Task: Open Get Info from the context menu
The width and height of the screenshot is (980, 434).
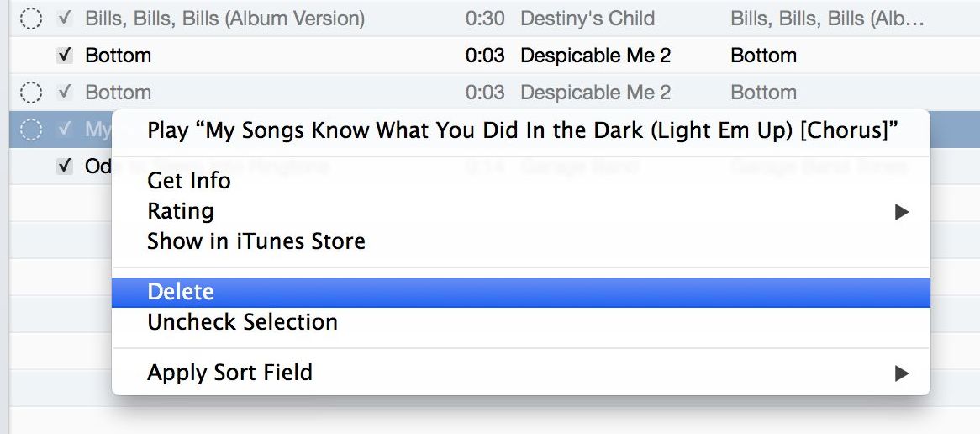Action: coord(188,181)
